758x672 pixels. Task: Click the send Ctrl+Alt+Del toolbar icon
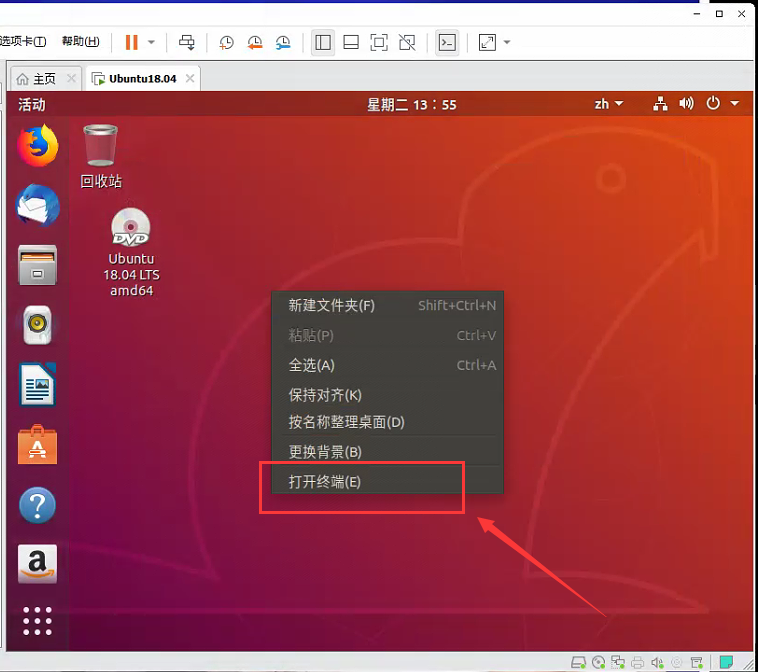click(187, 43)
